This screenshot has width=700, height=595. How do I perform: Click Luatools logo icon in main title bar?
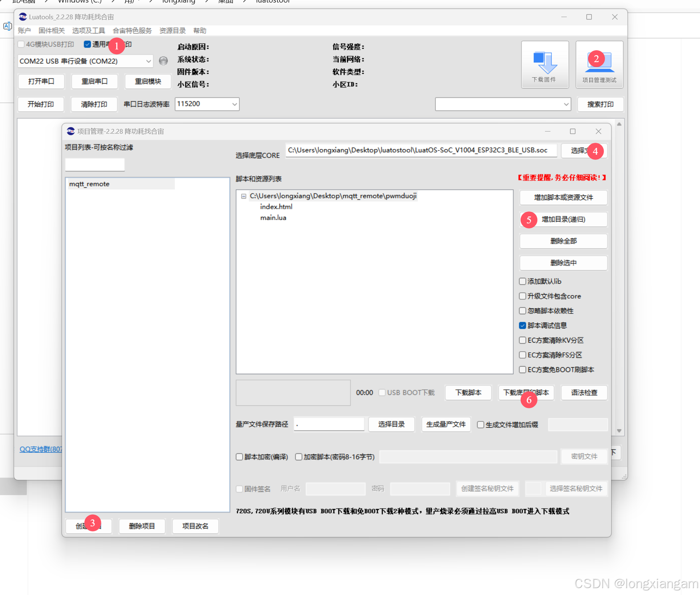pyautogui.click(x=23, y=17)
